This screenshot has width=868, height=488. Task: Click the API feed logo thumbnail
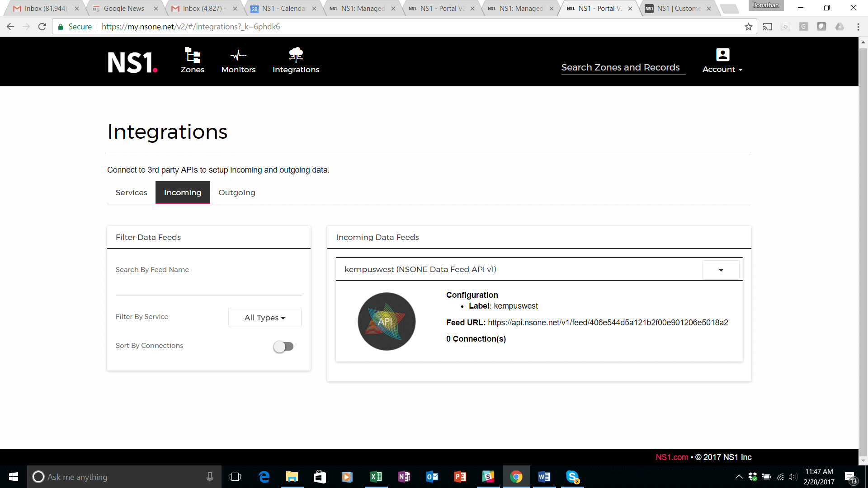[x=387, y=321]
